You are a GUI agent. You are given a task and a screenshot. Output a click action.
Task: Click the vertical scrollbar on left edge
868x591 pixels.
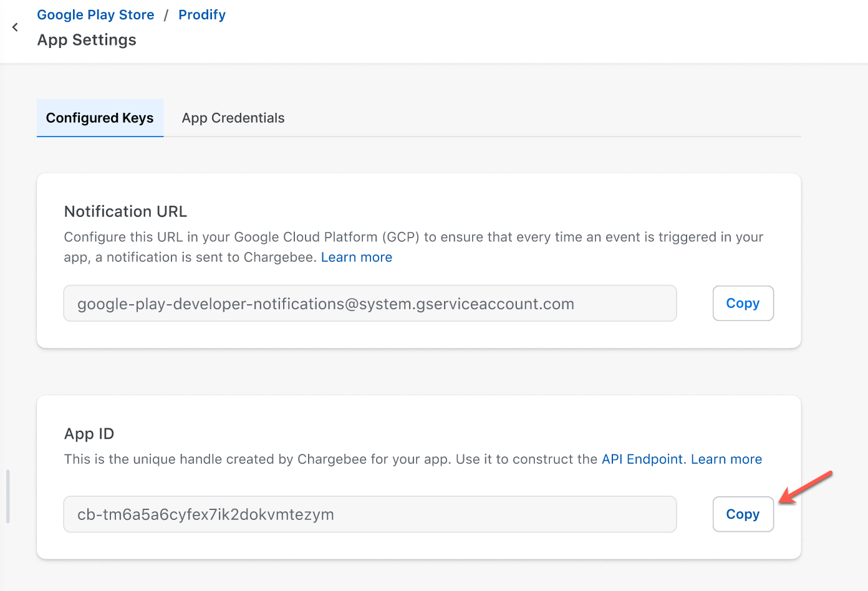coord(7,496)
